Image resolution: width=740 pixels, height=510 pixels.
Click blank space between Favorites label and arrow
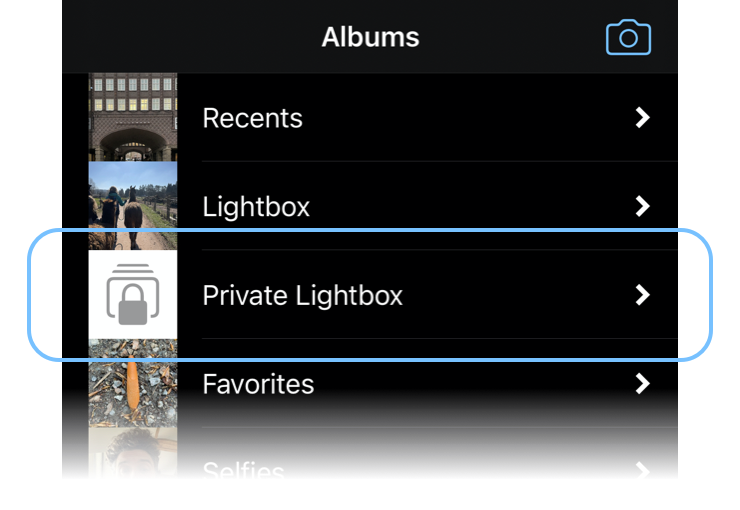click(x=470, y=384)
